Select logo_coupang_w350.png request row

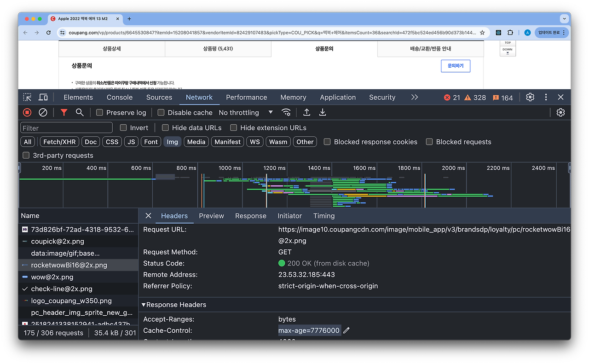(x=78, y=301)
